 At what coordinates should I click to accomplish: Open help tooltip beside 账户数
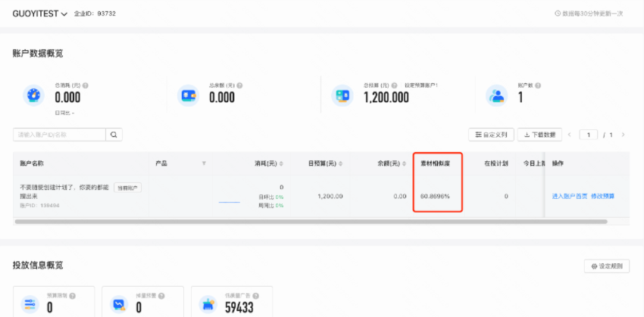(538, 85)
